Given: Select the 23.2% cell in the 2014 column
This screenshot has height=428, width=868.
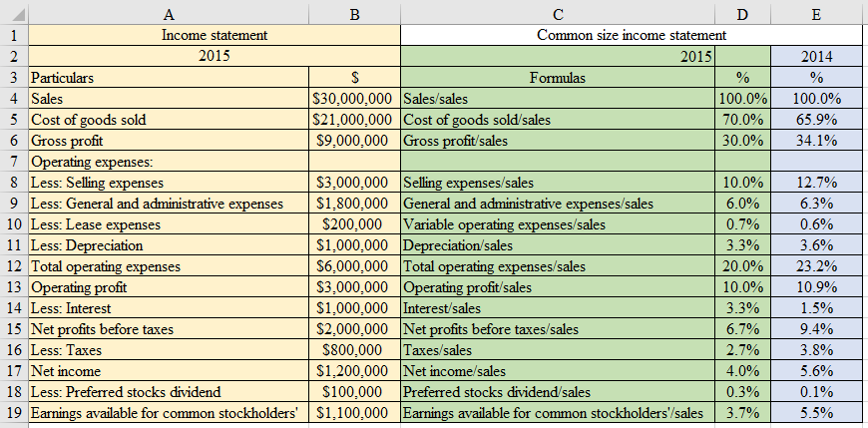Looking at the screenshot, I should click(816, 266).
